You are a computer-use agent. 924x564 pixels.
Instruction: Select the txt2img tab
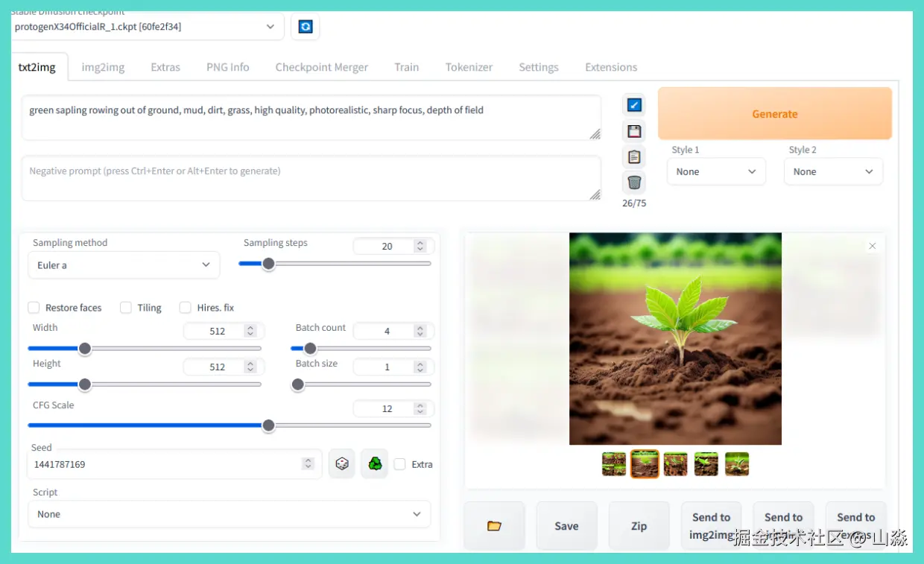(37, 67)
